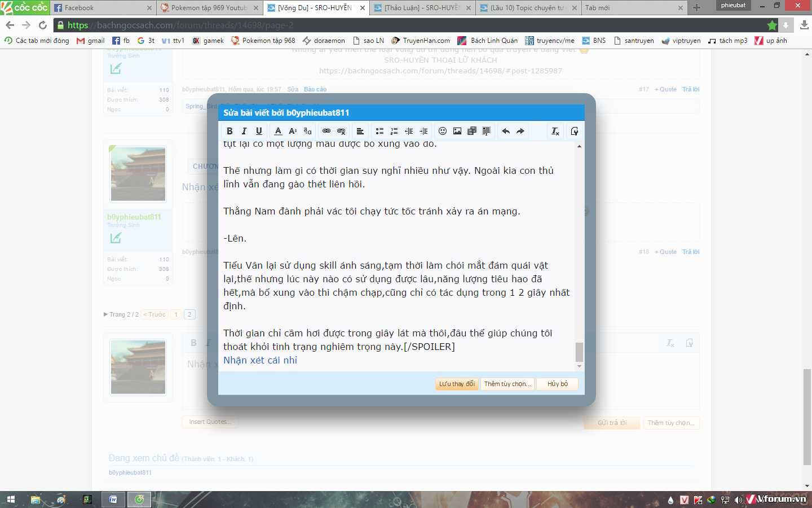Screen dimensions: 812x508
Task: Open the font family dropdown
Action: [307, 131]
